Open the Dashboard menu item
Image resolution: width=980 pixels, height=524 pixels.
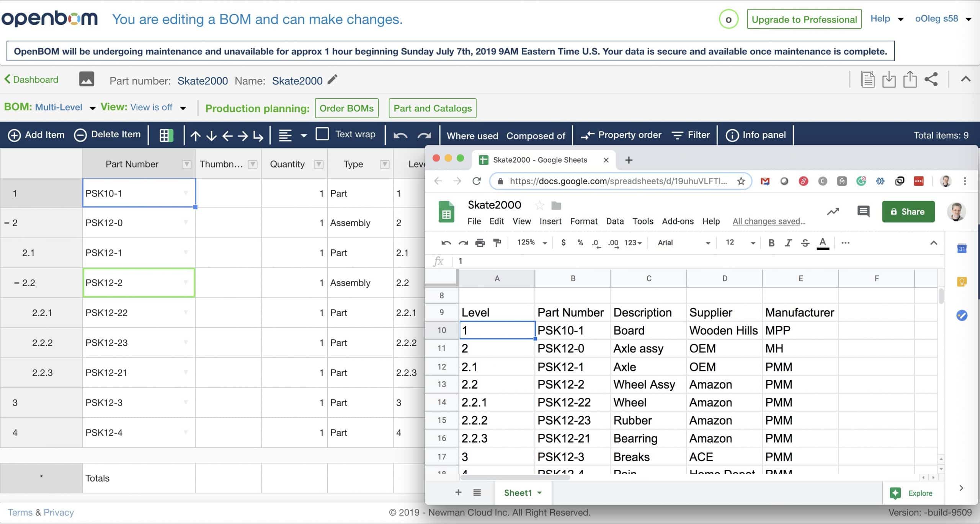pos(33,79)
